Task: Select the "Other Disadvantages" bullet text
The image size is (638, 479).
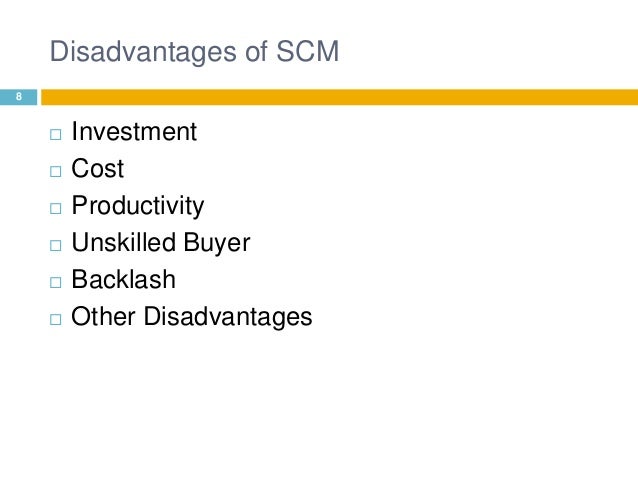Action: coord(192,317)
